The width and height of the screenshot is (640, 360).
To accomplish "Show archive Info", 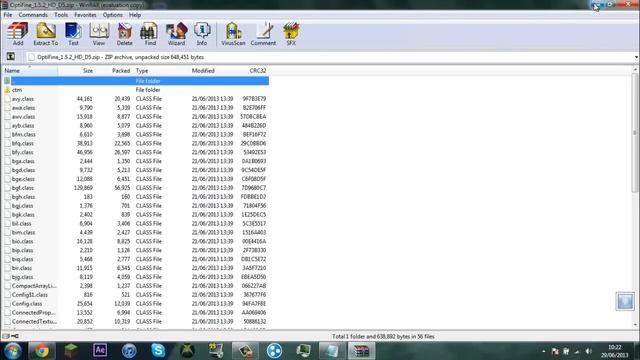I will point(202,34).
